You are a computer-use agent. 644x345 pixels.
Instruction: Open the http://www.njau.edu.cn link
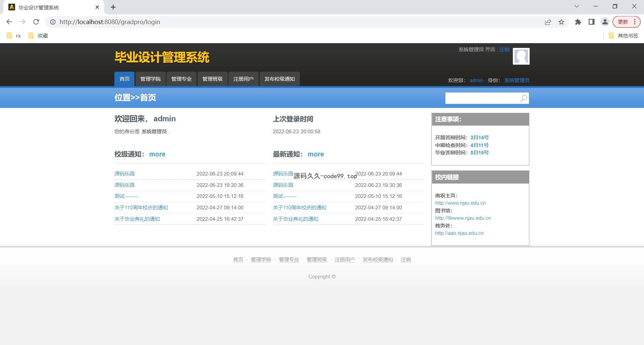click(x=460, y=203)
